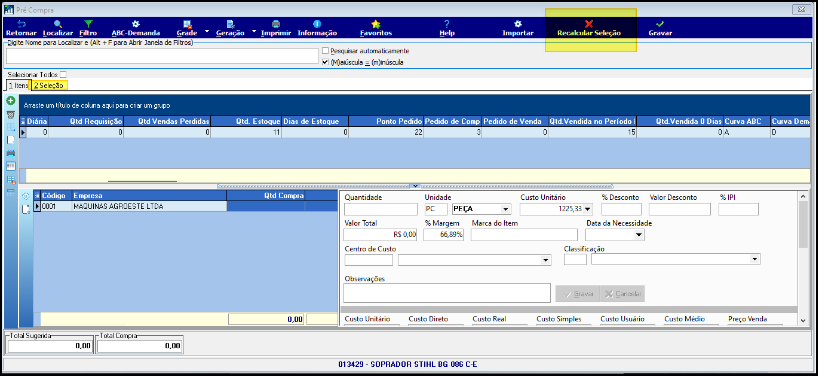Click the Gravar checkmark in toolbar

(x=660, y=28)
